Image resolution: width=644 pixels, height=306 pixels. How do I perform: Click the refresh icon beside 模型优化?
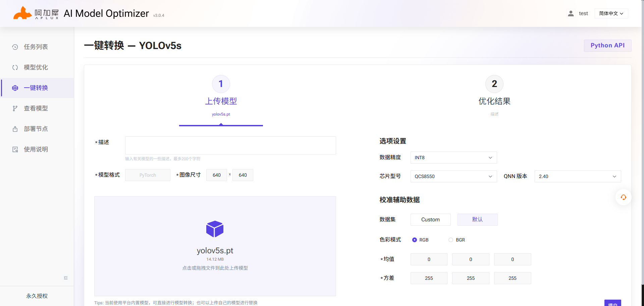coord(15,68)
